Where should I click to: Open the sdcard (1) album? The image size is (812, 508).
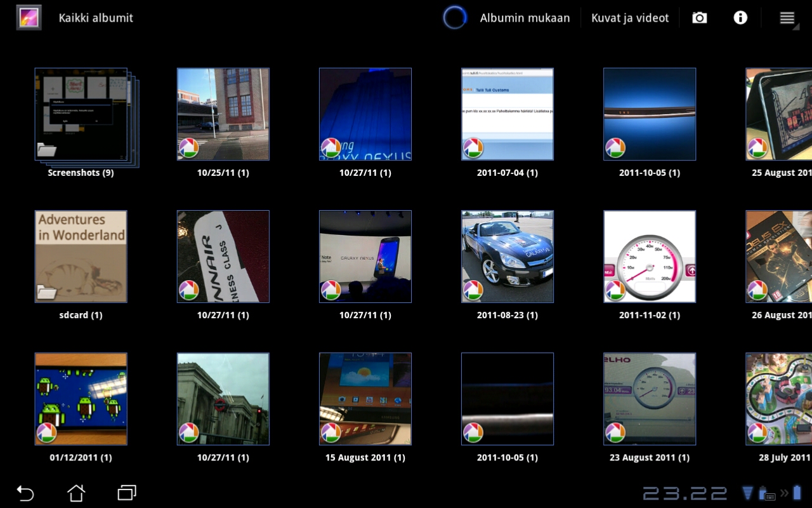click(x=81, y=257)
